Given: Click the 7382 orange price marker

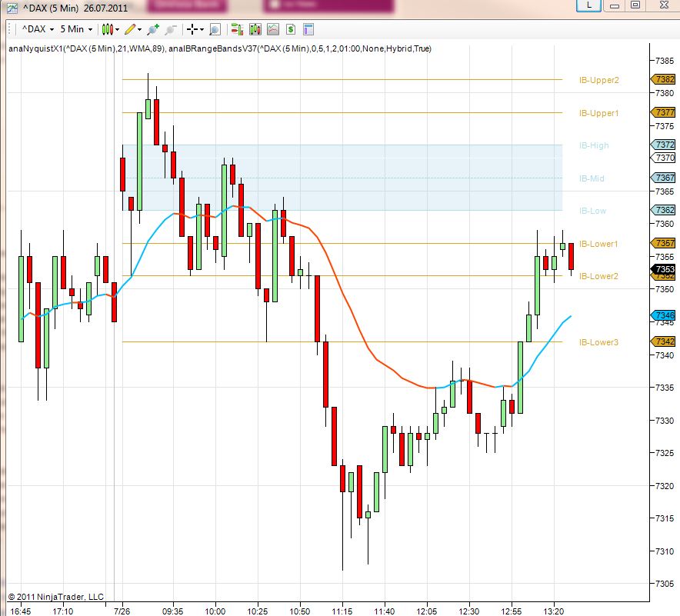Looking at the screenshot, I should coord(664,79).
